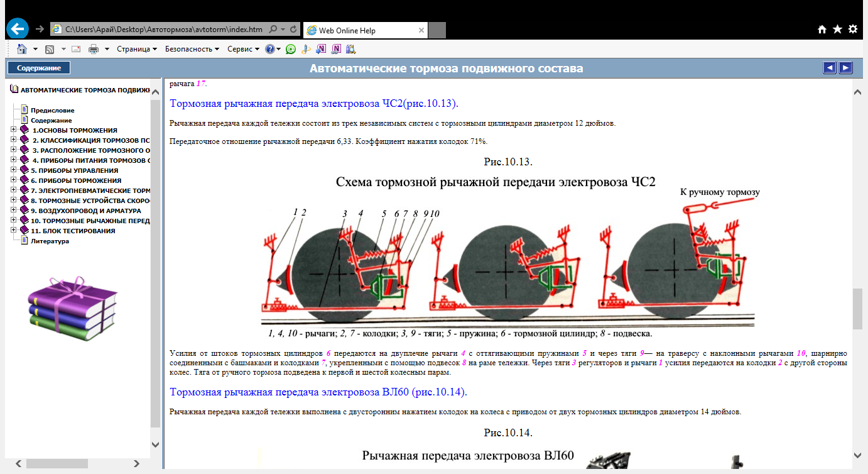868x474 pixels.
Task: Click the RSS feeds toolbar icon
Action: (x=50, y=49)
